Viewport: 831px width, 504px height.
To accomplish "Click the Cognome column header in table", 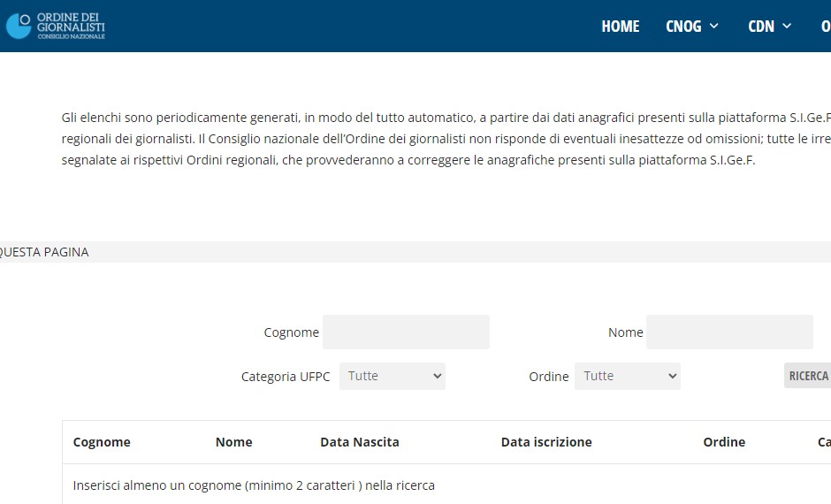I will [x=102, y=442].
